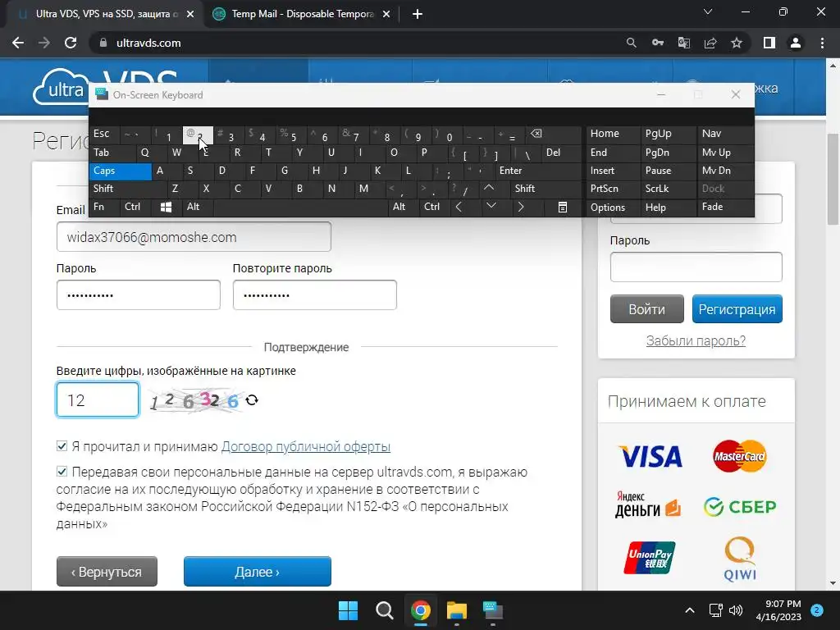Screen dimensions: 840x630
Task: Refresh the captcha image
Action: 252,400
